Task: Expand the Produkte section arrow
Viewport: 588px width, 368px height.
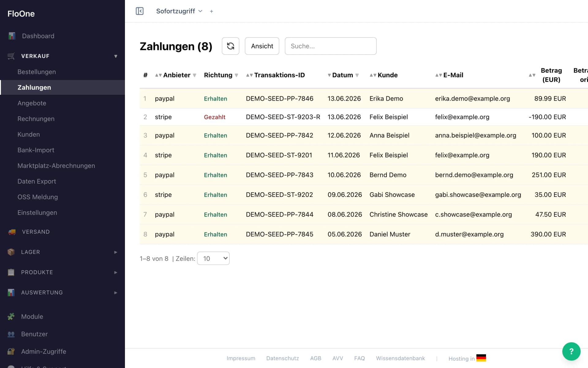Action: pos(116,272)
